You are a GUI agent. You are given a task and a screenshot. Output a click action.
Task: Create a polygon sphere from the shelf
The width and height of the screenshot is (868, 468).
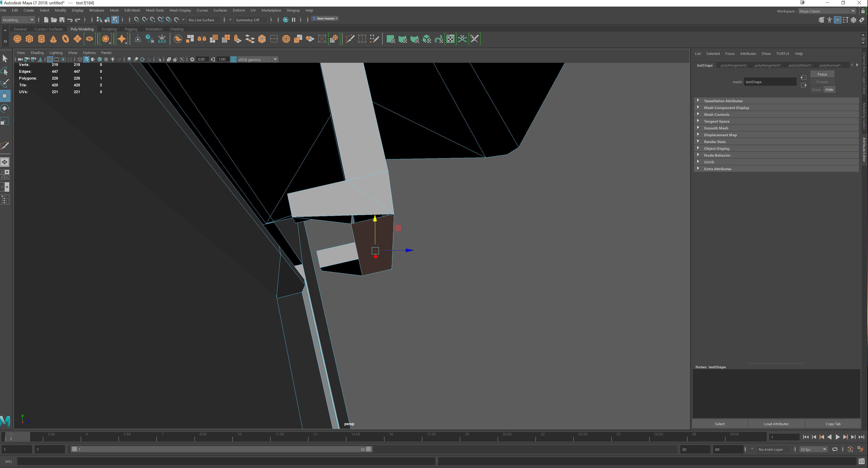pyautogui.click(x=17, y=39)
